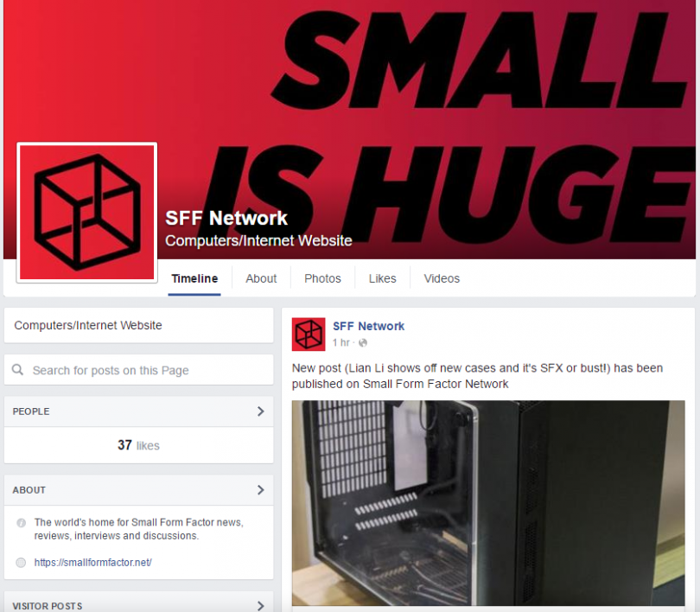Click the info icon beside the page description
This screenshot has height=612, width=700.
point(21,523)
